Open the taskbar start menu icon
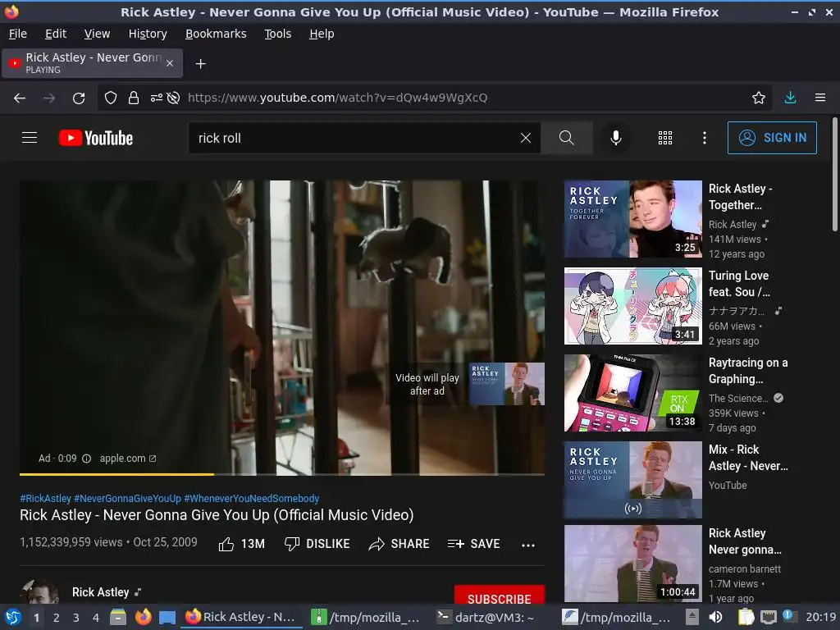 click(x=12, y=617)
